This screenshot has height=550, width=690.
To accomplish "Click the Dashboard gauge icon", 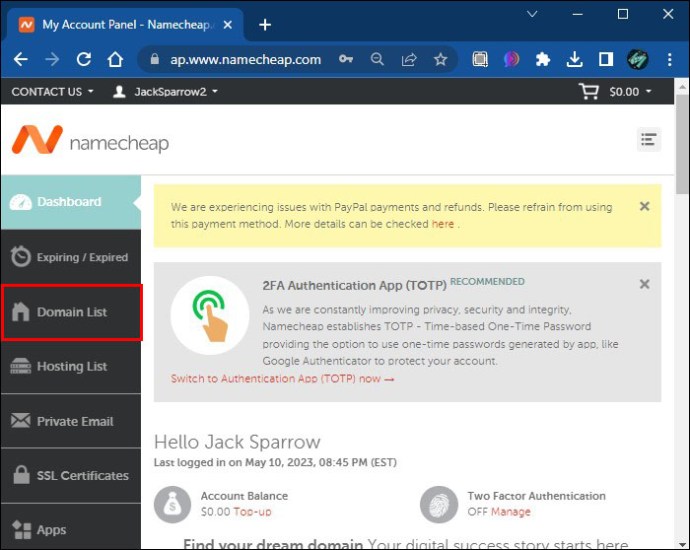I will [20, 202].
